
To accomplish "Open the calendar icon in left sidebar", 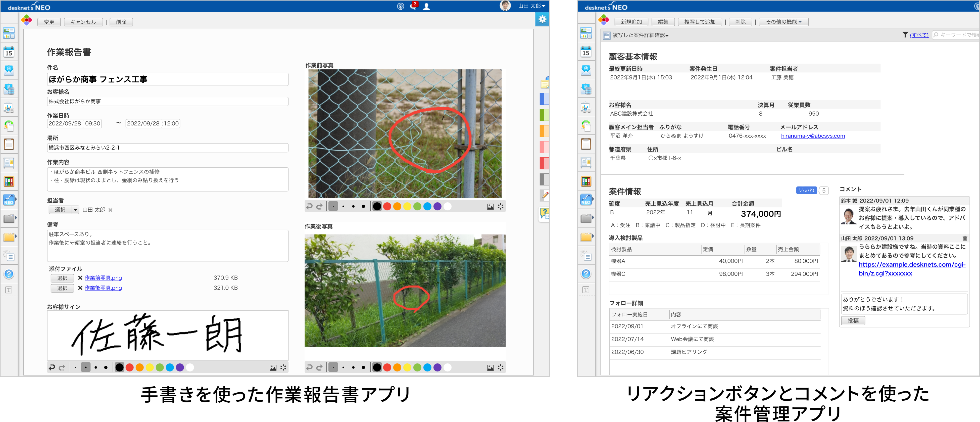I will (9, 52).
